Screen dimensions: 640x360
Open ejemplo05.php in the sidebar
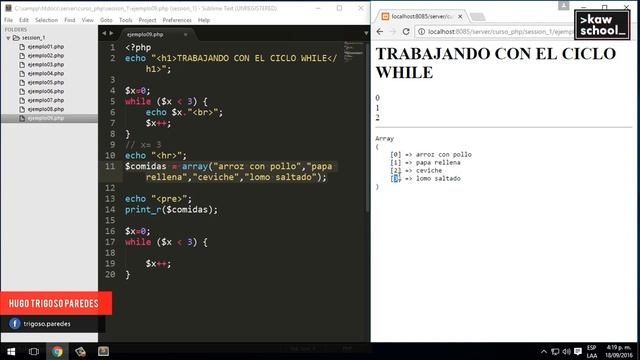click(46, 82)
